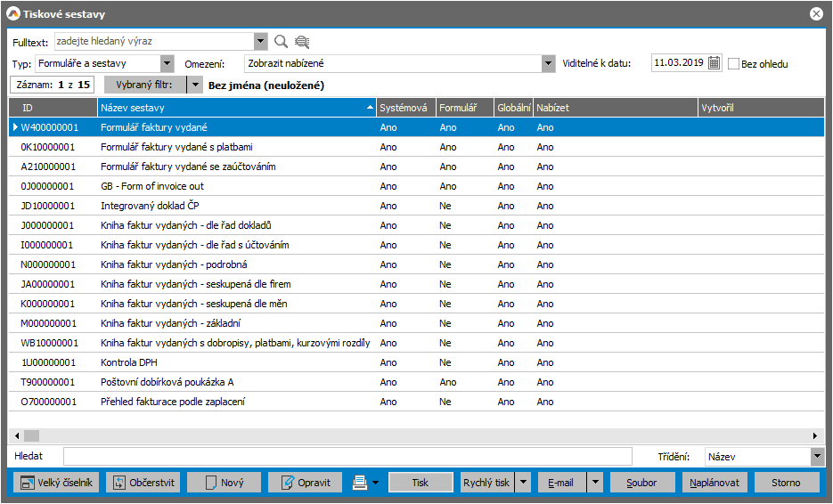Edit report using Opravit button
The image size is (833, 504).
306,483
